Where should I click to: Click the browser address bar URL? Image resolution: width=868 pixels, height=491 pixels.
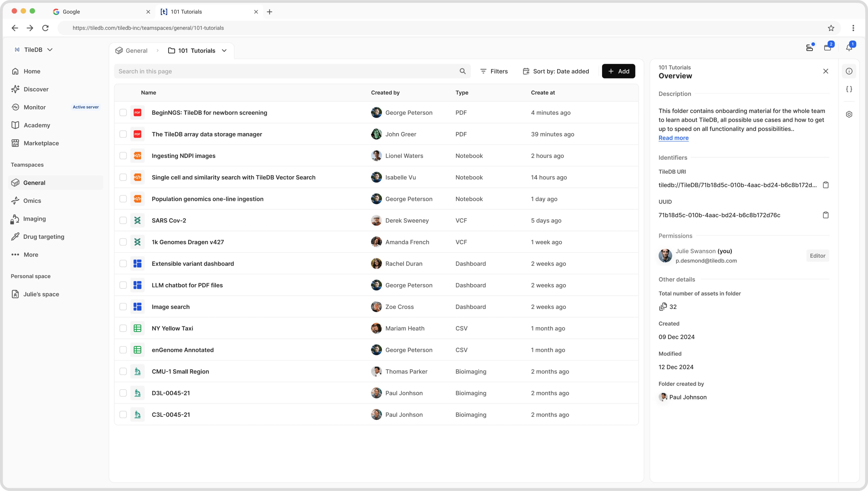click(x=148, y=28)
